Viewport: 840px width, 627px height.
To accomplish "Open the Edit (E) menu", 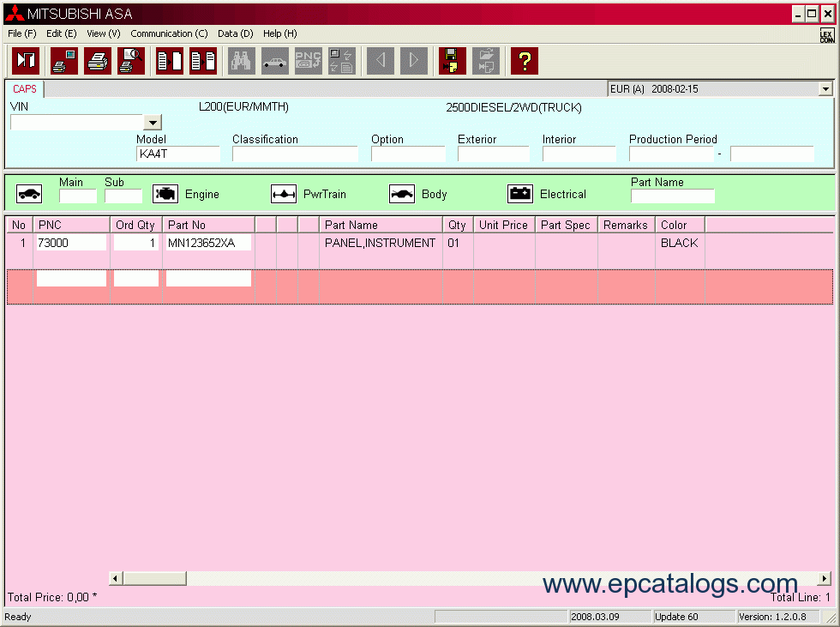I will (61, 33).
